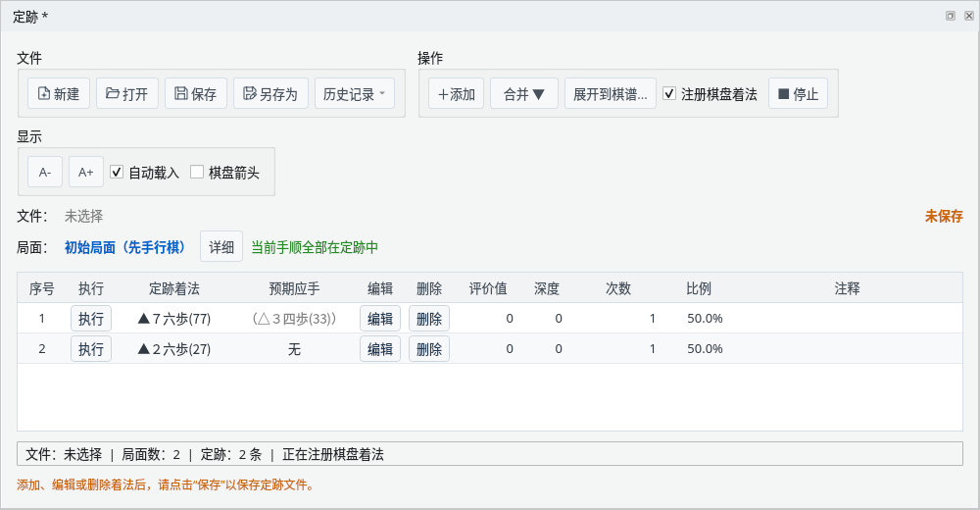Click status bar entry 局面数: 2
The width and height of the screenshot is (980, 510).
[x=151, y=454]
